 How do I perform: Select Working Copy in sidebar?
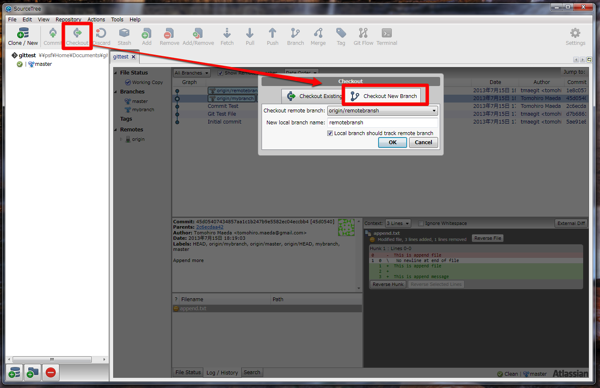[144, 82]
